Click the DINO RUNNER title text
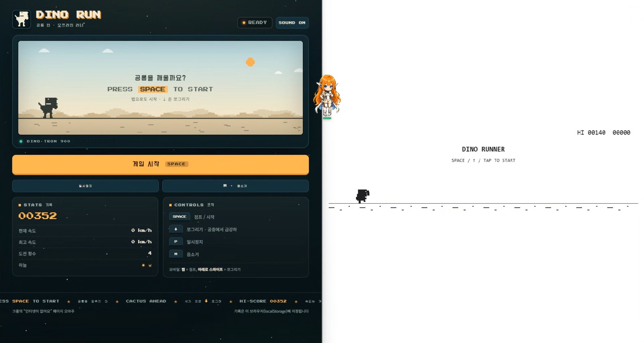644x343 pixels. click(483, 149)
